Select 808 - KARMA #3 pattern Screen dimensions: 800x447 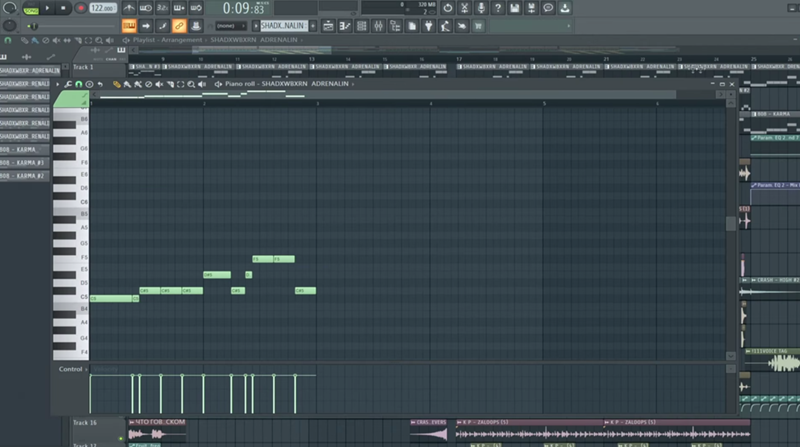(x=24, y=163)
